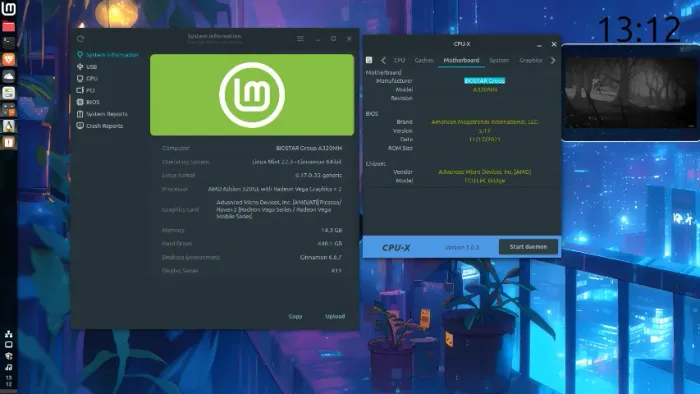Screen dimensions: 700x394
Task: Click the A320MH motherboard model value
Action: coord(484,90)
